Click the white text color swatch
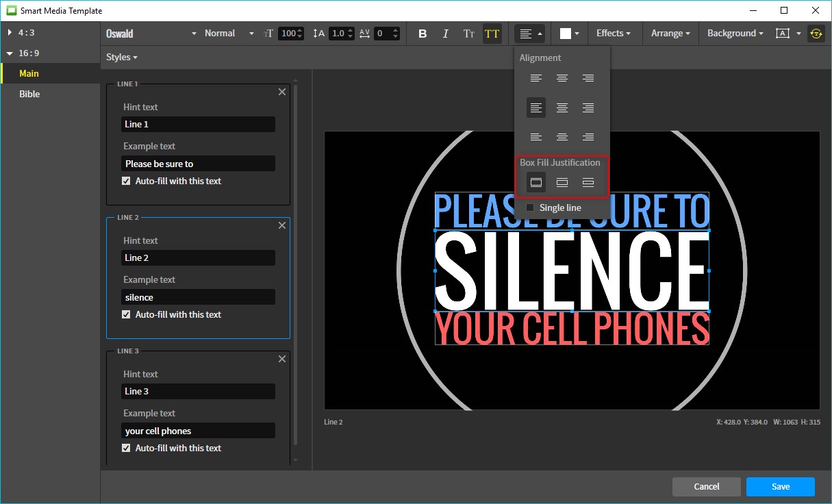This screenshot has width=832, height=504. pos(566,34)
